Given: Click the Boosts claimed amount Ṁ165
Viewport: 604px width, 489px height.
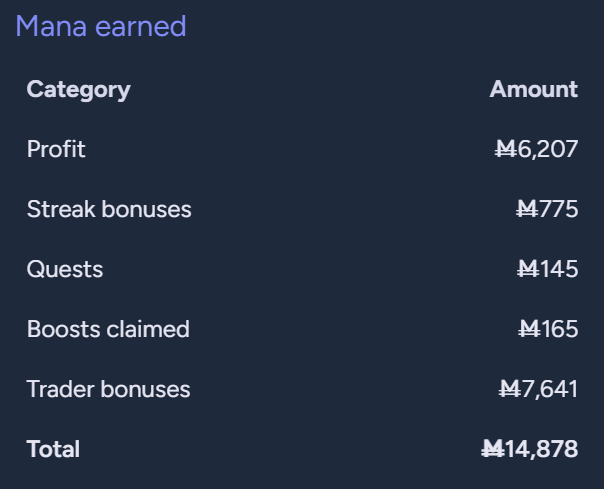Looking at the screenshot, I should click(548, 329).
